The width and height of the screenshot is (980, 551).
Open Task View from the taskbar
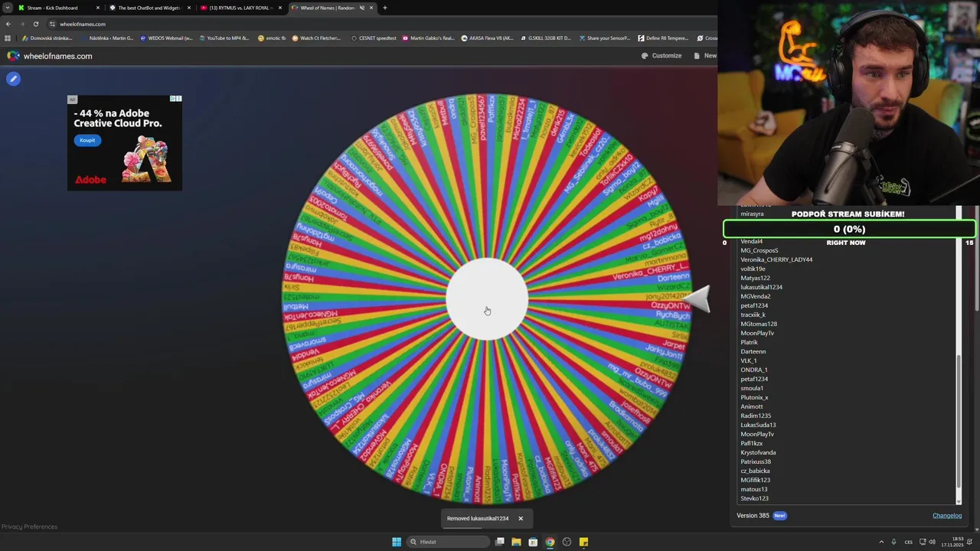click(500, 542)
